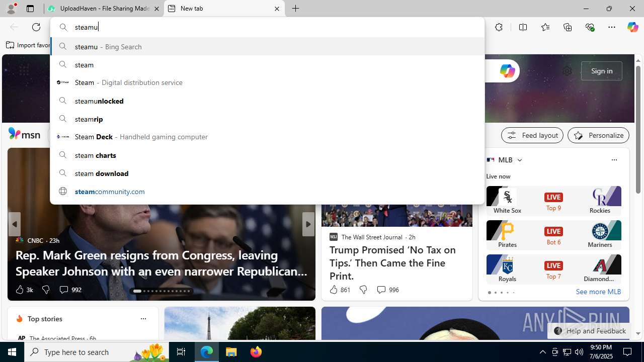644x362 pixels.
Task: Open the msn logo link
Action: click(24, 134)
